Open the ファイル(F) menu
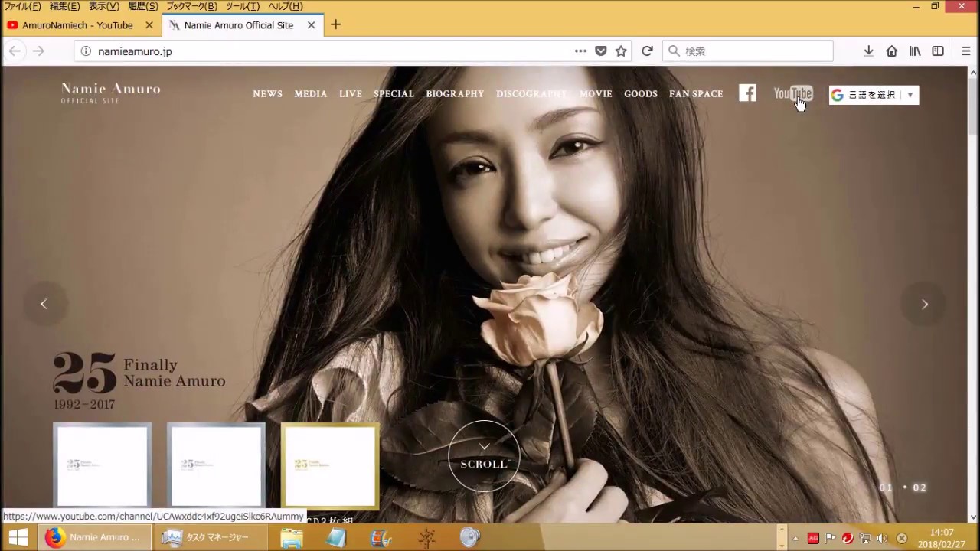This screenshot has width=980, height=551. point(22,6)
